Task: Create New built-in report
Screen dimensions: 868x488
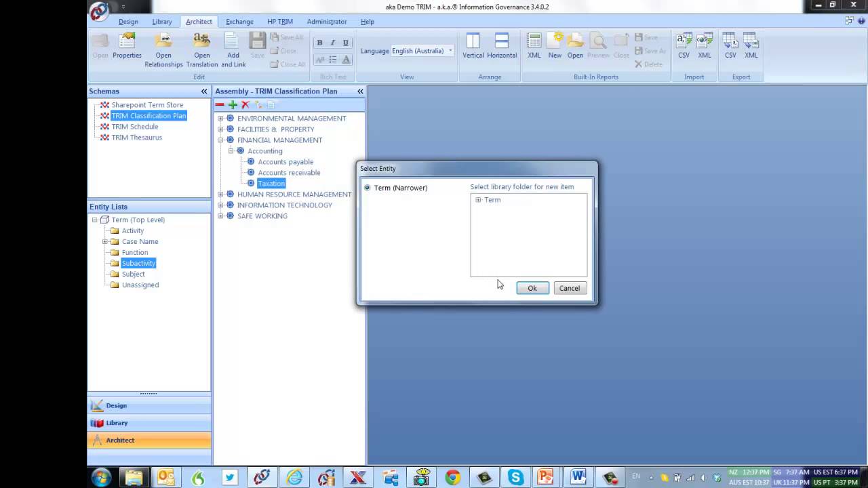Action: pyautogui.click(x=555, y=46)
